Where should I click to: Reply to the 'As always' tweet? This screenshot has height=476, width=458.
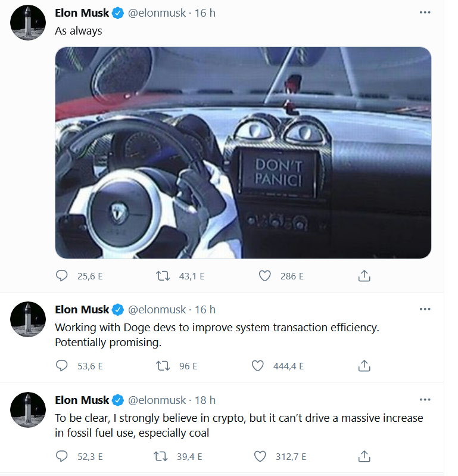point(62,276)
